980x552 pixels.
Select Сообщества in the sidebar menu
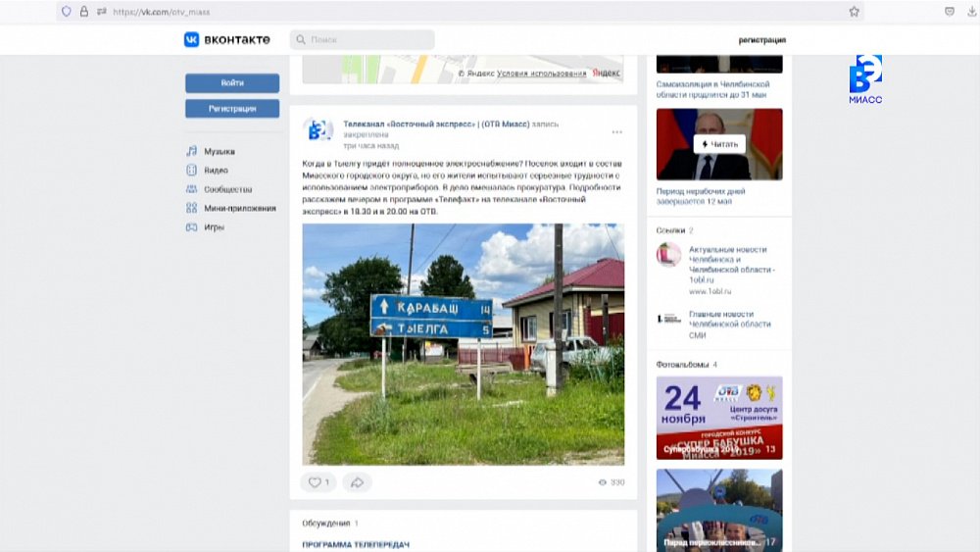click(x=227, y=189)
